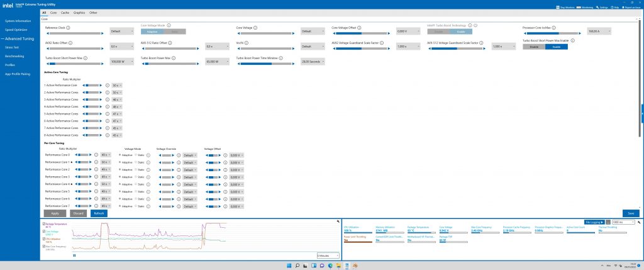Open Turbo Boost Power Max 65,000 W dropdown
The image size is (644, 270).
point(217,62)
